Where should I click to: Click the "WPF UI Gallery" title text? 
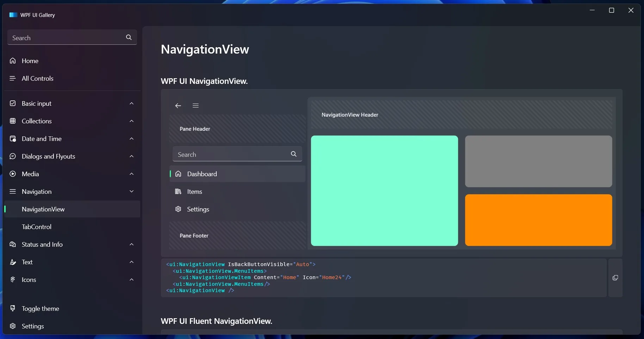pyautogui.click(x=38, y=15)
